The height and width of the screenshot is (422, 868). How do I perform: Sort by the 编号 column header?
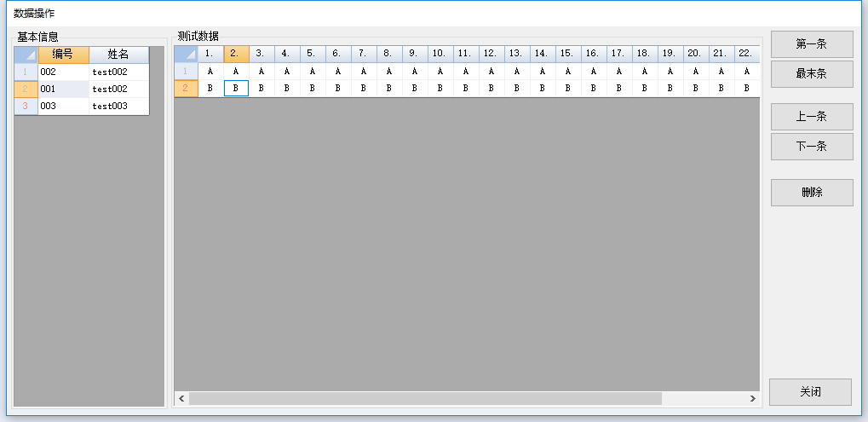tap(63, 55)
